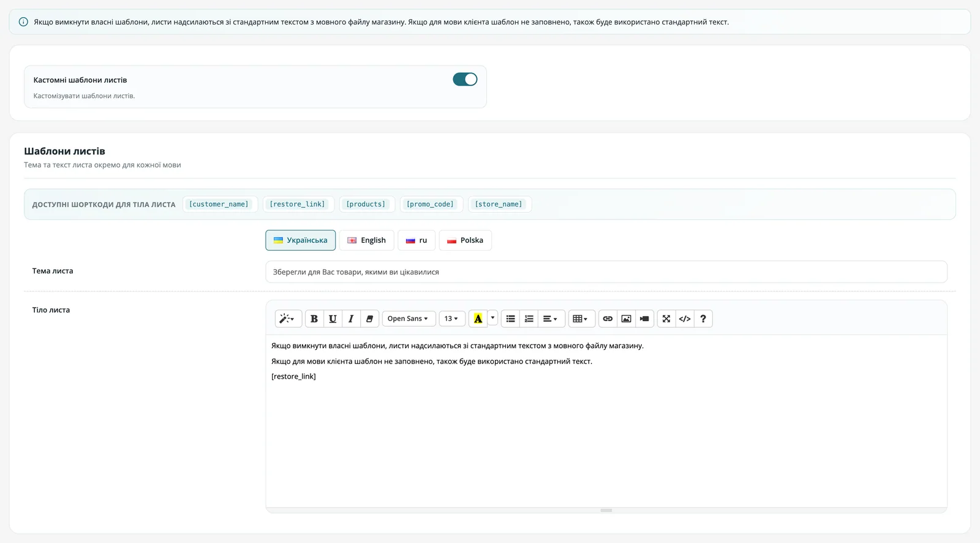Click the [restore_link] text in the email body
This screenshot has width=980, height=543.
(x=293, y=376)
